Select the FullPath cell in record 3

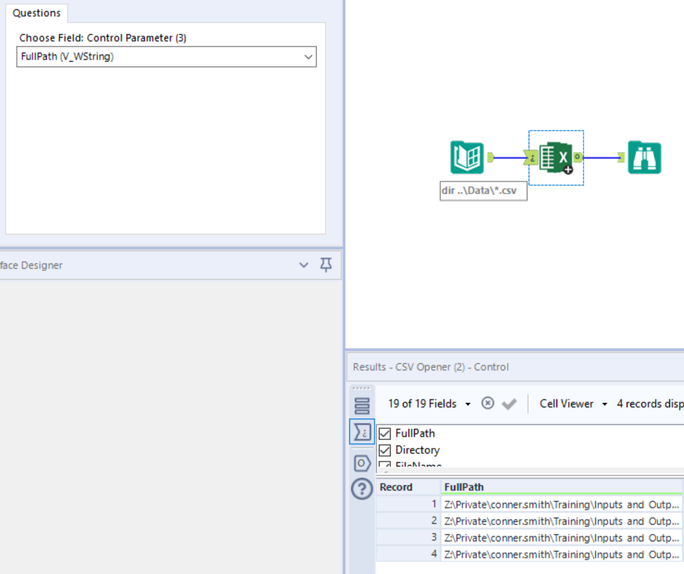pyautogui.click(x=562, y=538)
